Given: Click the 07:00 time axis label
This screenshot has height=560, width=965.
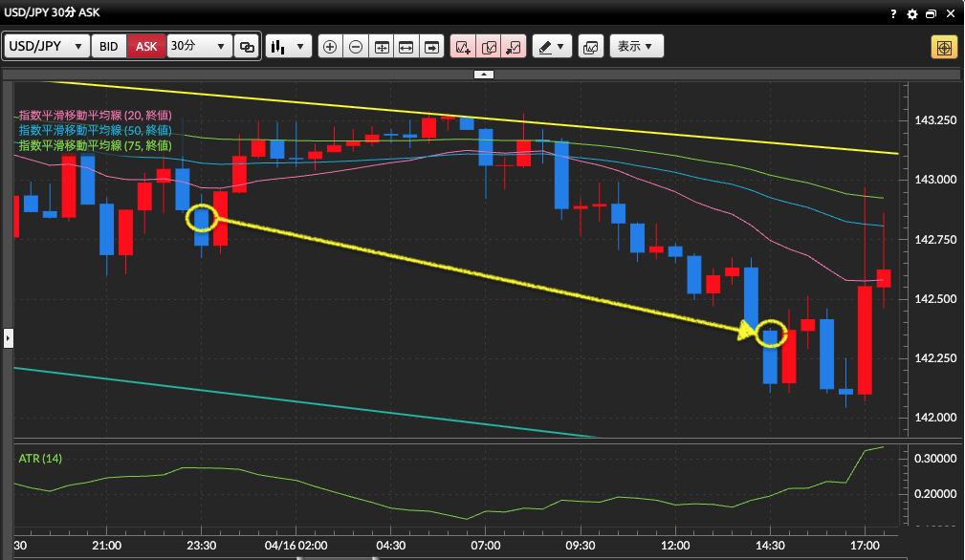Looking at the screenshot, I should [x=486, y=546].
